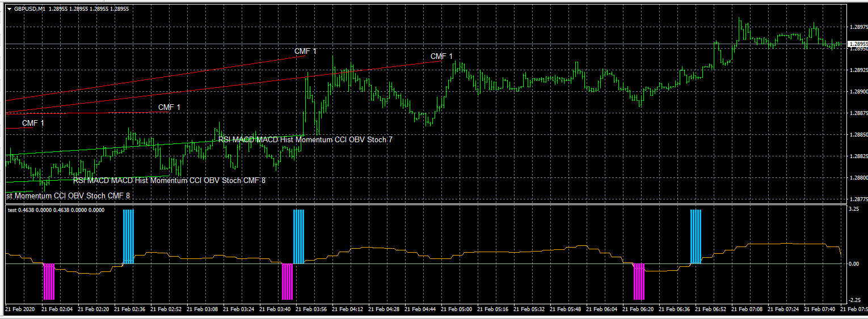
Task: Click the '21 Feb 03:56' time axis label
Action: pos(311,309)
